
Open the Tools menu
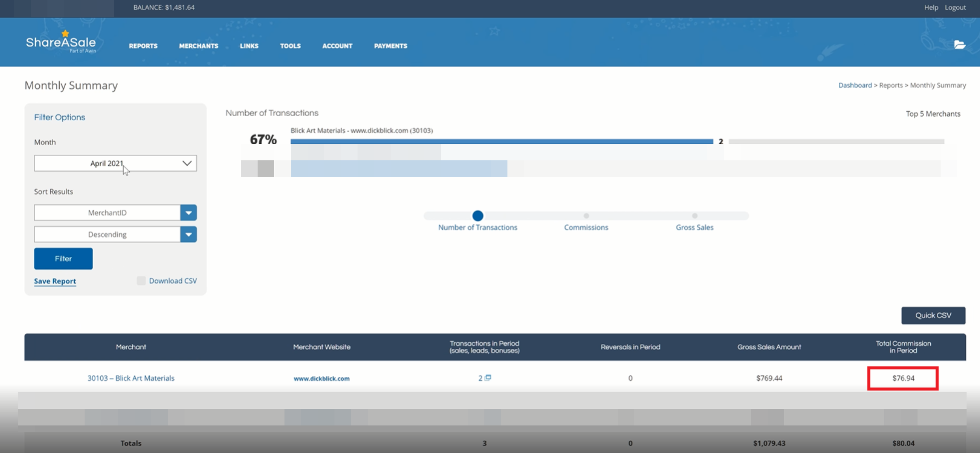[290, 46]
